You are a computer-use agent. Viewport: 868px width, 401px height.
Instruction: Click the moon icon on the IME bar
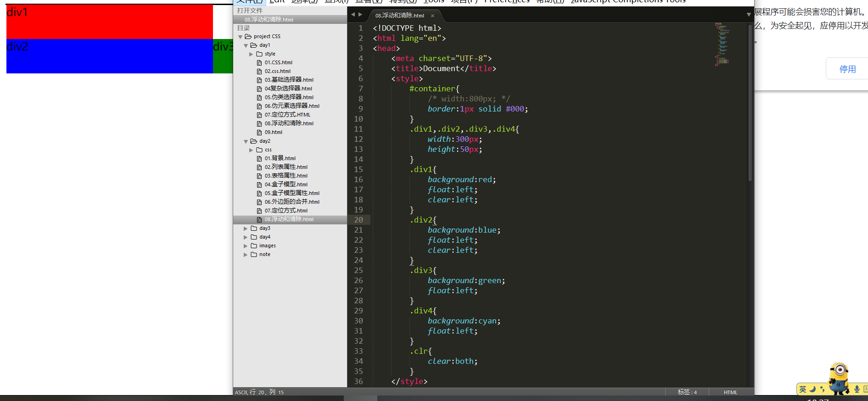812,390
